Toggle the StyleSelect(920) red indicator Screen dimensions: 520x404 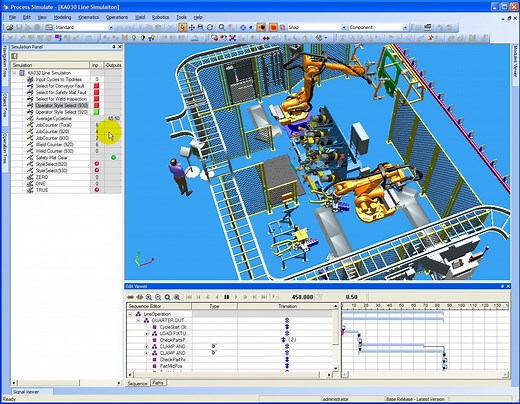(x=97, y=164)
